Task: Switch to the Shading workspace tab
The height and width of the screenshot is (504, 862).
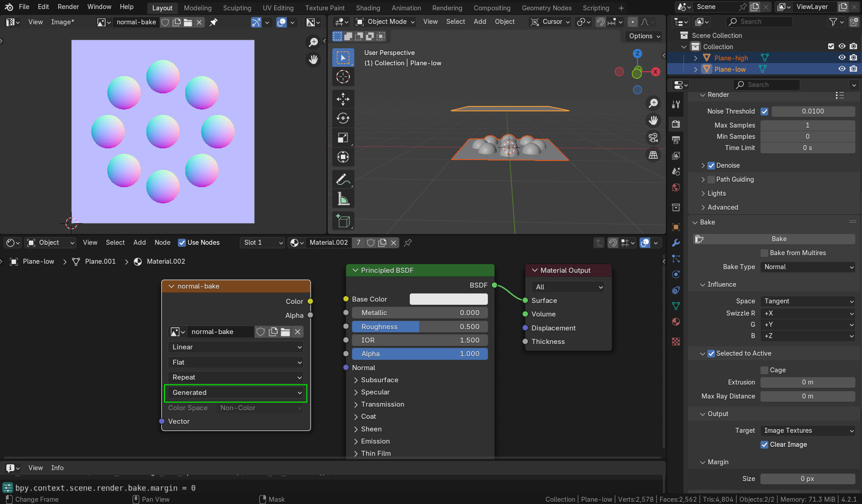Action: [368, 8]
